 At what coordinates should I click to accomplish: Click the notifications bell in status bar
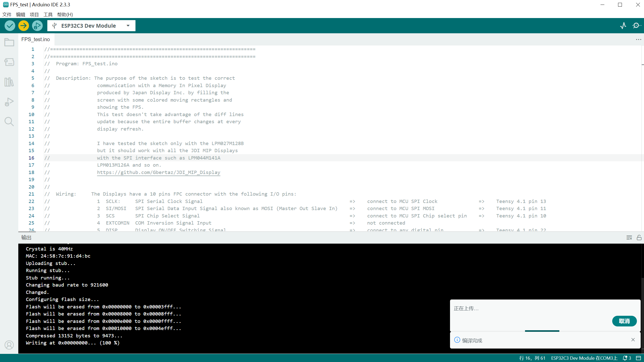(x=627, y=358)
